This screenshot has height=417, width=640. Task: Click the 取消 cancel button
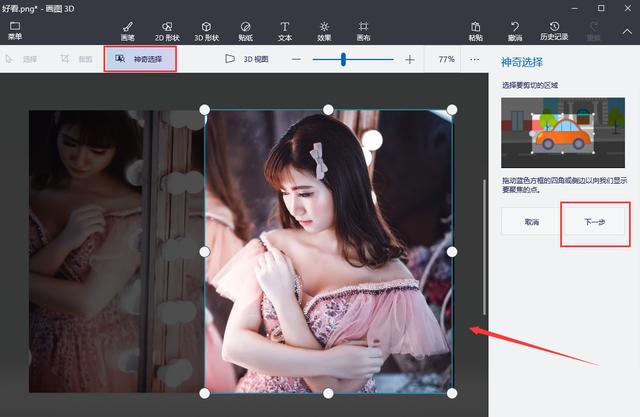click(532, 224)
